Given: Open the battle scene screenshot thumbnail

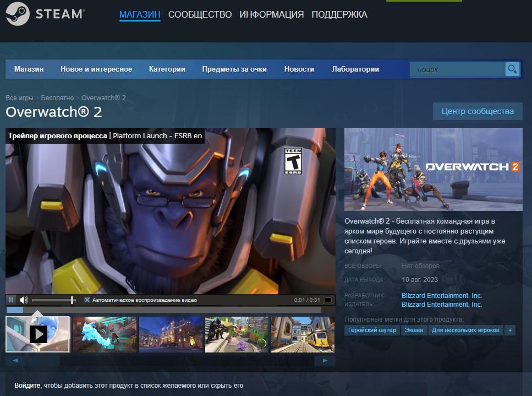Looking at the screenshot, I should [237, 334].
